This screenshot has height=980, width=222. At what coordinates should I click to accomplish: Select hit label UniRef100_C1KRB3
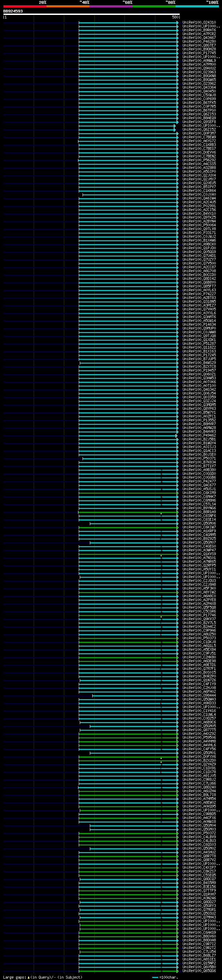point(199,145)
